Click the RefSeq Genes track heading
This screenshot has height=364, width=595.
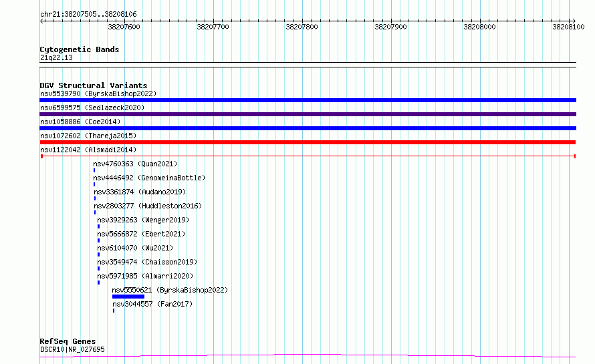[x=68, y=341]
